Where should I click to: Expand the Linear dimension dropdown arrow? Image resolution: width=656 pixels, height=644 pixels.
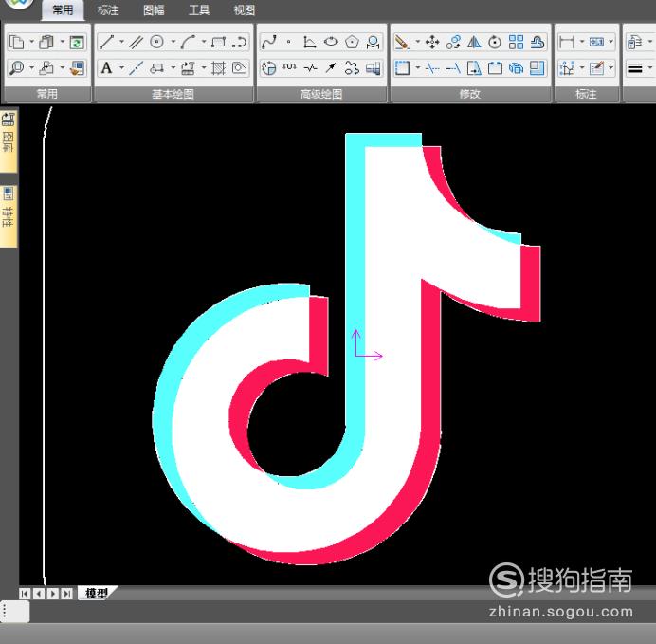coord(581,42)
